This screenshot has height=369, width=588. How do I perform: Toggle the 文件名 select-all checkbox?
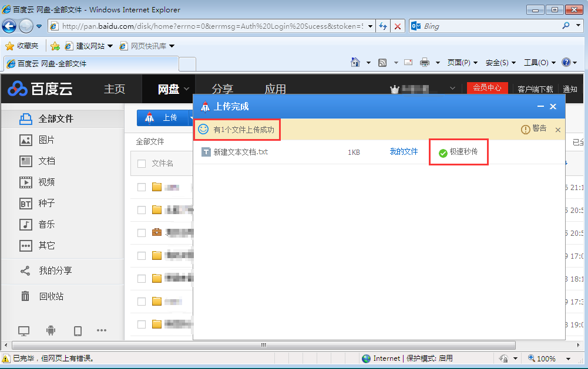click(142, 163)
